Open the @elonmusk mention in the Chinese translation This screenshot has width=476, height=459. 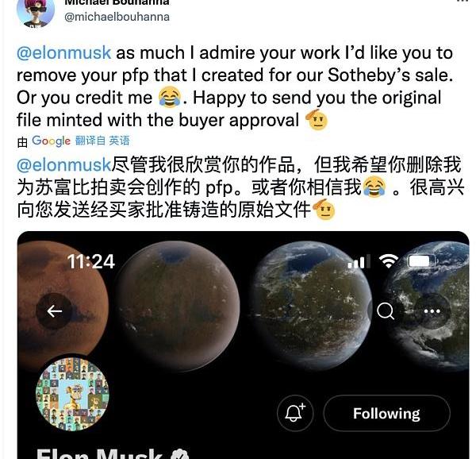(63, 165)
